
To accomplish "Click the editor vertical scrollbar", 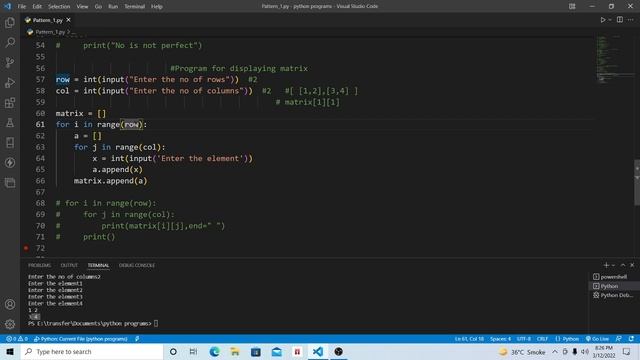I will [637, 183].
